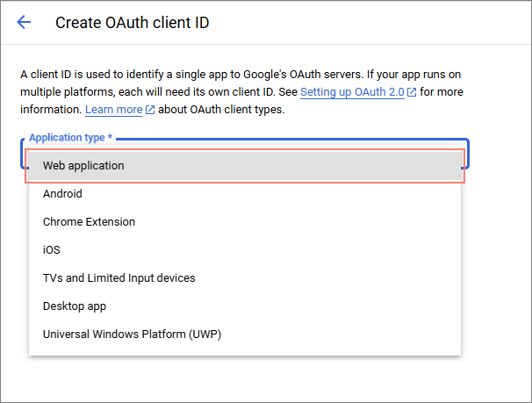Open the Setting up OAuth 2.0 link
Image resolution: width=532 pixels, height=403 pixels.
click(351, 92)
